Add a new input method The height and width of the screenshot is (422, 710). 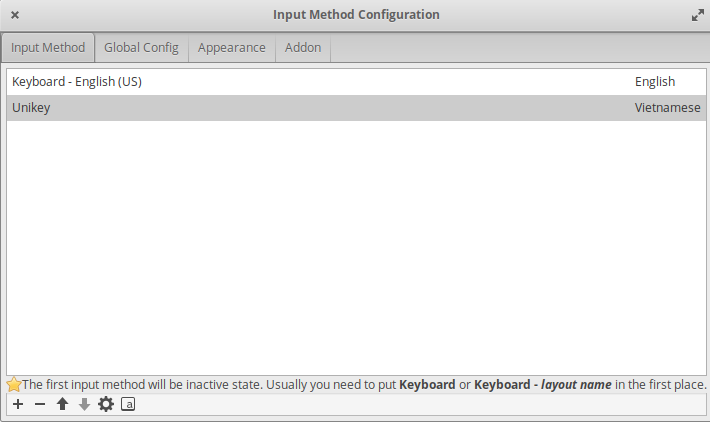point(17,405)
